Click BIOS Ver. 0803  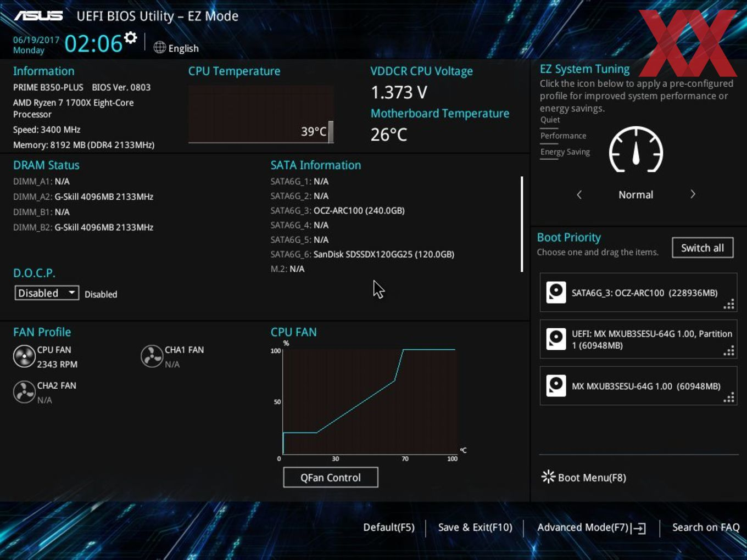(121, 87)
